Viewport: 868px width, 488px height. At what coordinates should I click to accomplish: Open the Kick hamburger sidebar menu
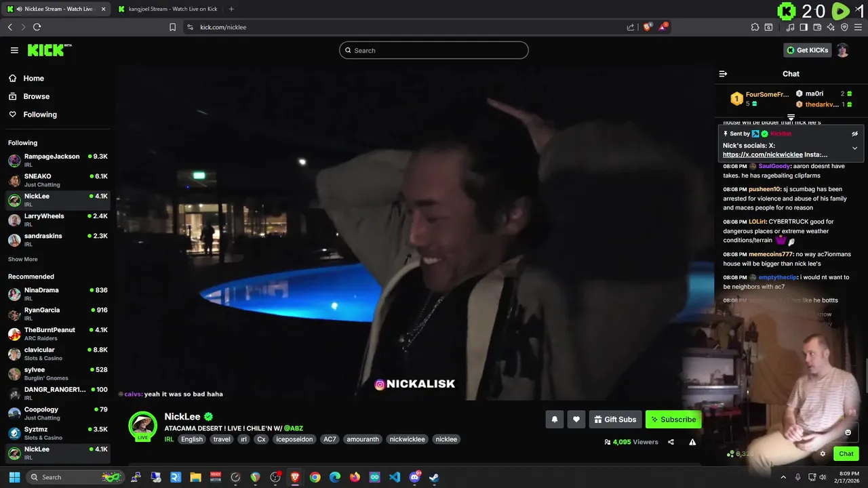(x=14, y=50)
